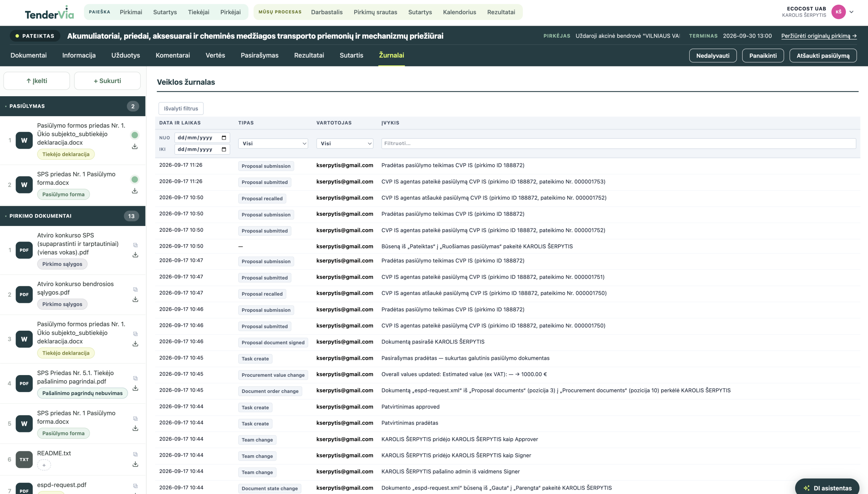Download SPS priedas Nr. 1 in Pasiūlymas
Screen dimensions: 868x494
click(x=135, y=191)
